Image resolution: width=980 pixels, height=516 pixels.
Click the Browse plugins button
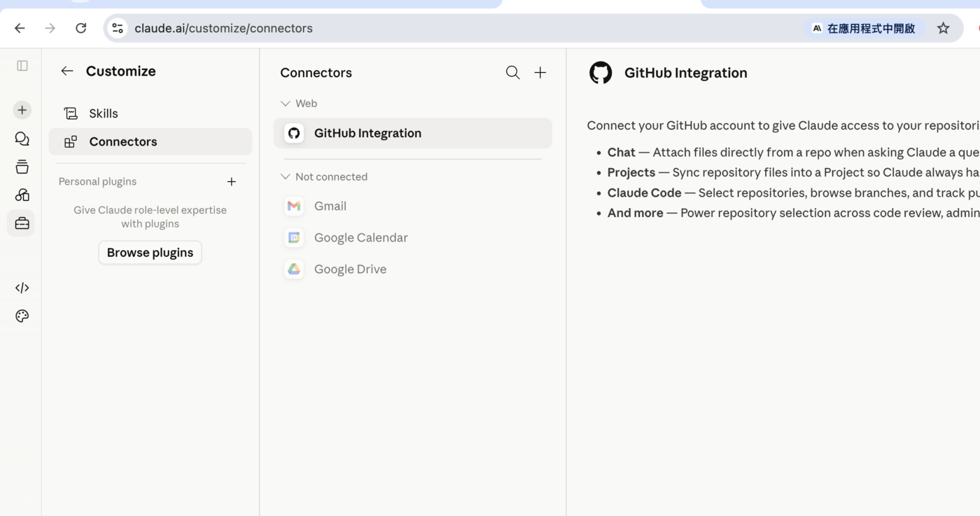(x=150, y=253)
